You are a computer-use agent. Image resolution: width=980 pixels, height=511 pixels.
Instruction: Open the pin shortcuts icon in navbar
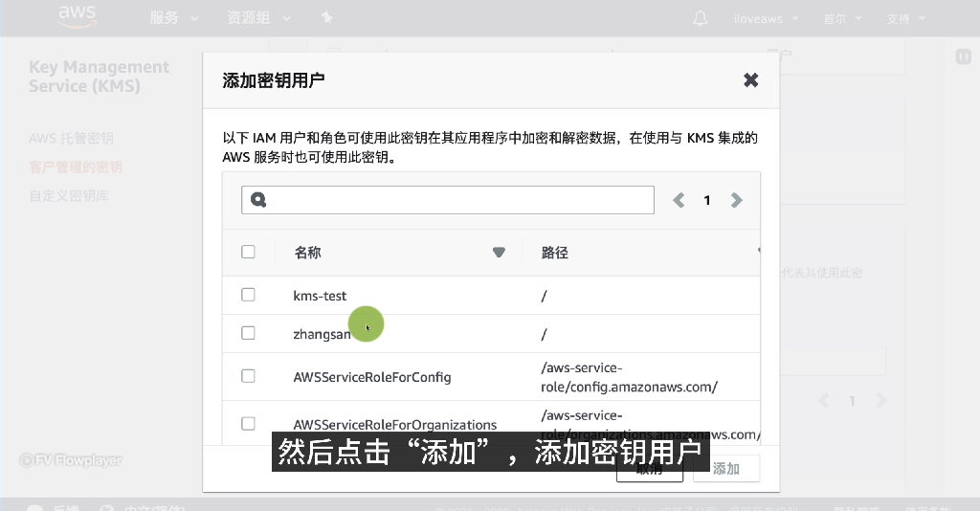pyautogui.click(x=327, y=18)
